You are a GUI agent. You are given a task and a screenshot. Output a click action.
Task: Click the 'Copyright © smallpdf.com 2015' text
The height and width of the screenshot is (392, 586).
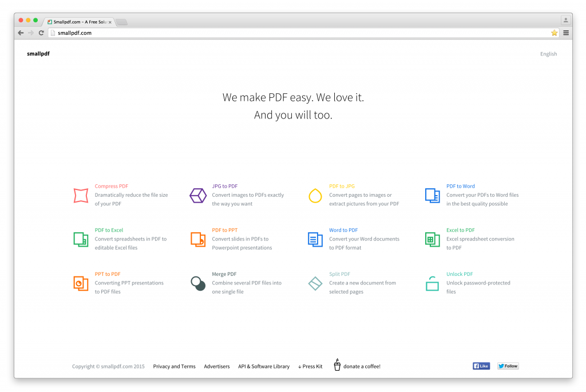(x=108, y=366)
